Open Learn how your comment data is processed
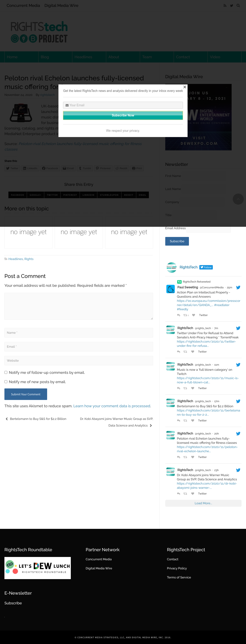 point(112,406)
